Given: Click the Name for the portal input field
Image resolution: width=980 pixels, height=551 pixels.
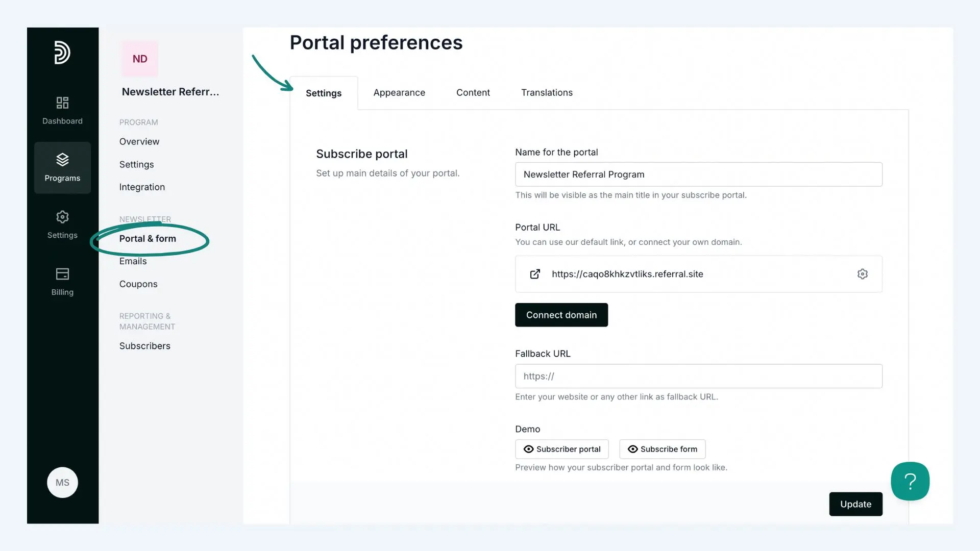Looking at the screenshot, I should (x=698, y=173).
